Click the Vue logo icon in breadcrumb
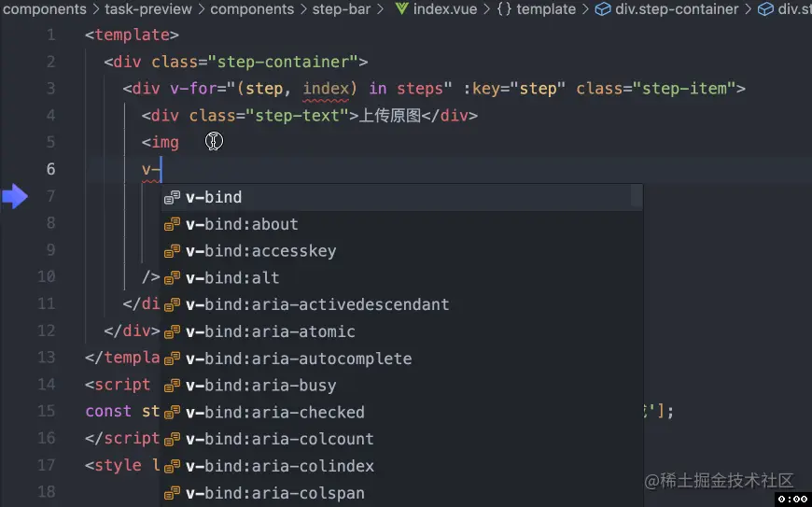 (401, 8)
